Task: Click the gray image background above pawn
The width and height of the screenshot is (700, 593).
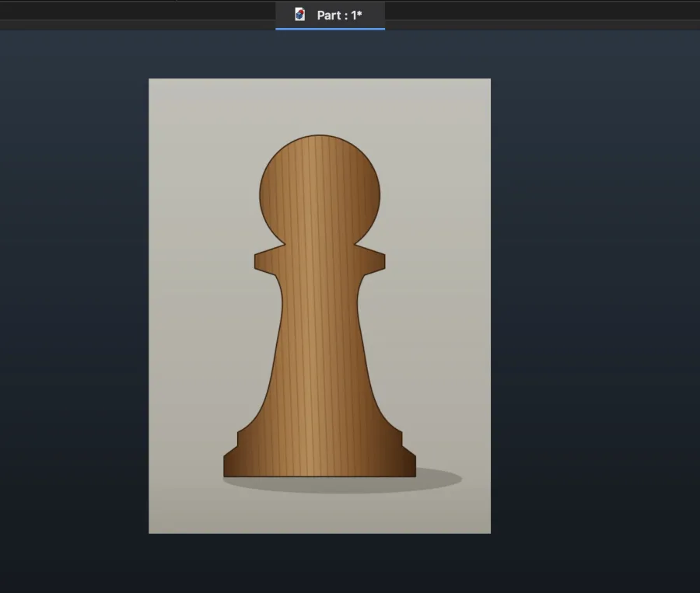Action: click(x=320, y=106)
